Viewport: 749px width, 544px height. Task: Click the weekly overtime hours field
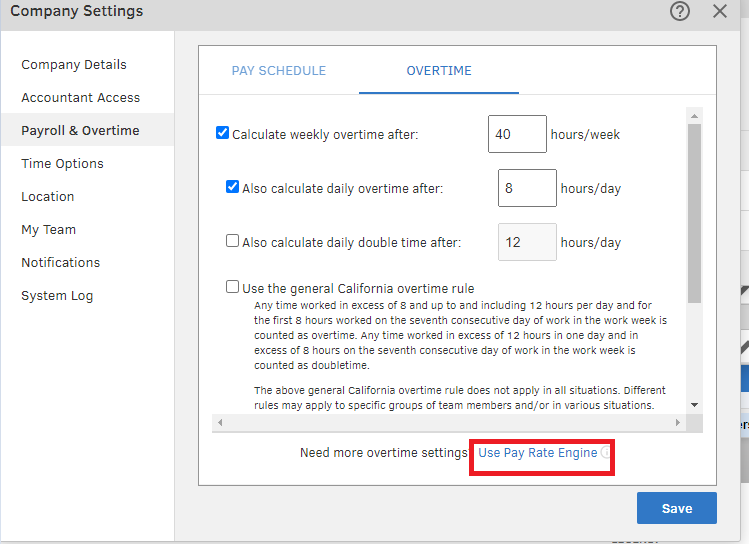517,134
